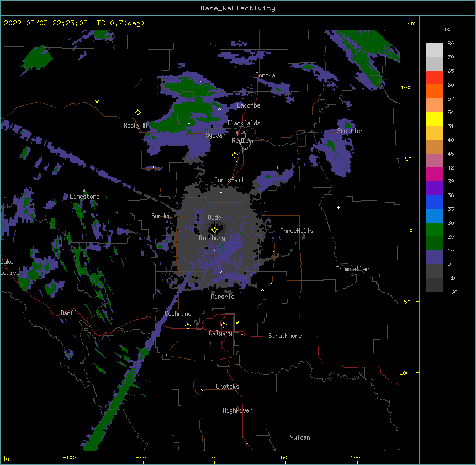Click the Sylvan label
The height and width of the screenshot is (465, 476).
pos(215,135)
